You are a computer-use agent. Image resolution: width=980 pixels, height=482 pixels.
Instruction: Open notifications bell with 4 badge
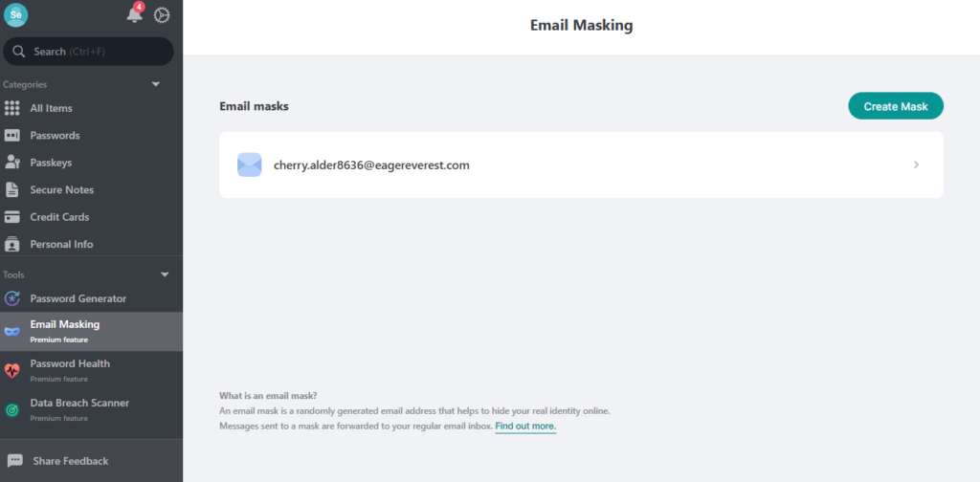(x=135, y=13)
